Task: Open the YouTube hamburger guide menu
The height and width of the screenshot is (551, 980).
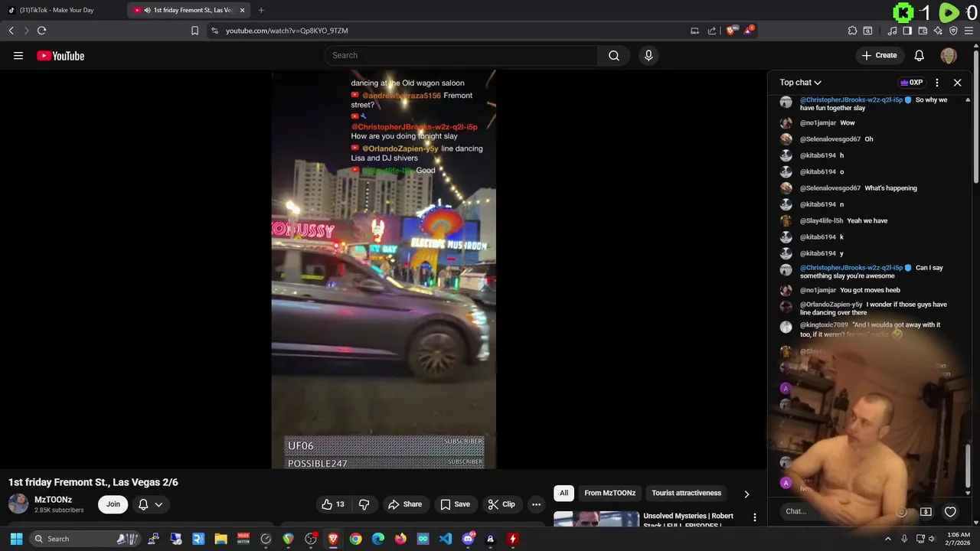Action: point(18,55)
